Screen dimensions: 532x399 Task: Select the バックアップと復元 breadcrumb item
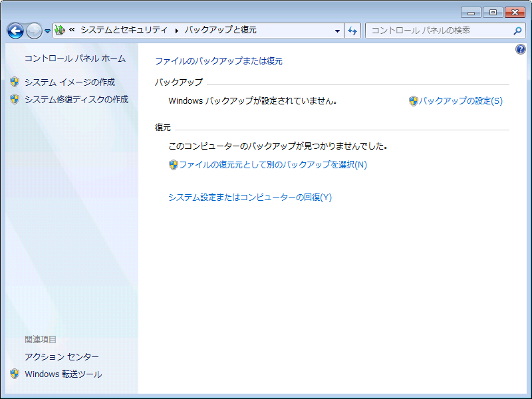click(x=220, y=30)
